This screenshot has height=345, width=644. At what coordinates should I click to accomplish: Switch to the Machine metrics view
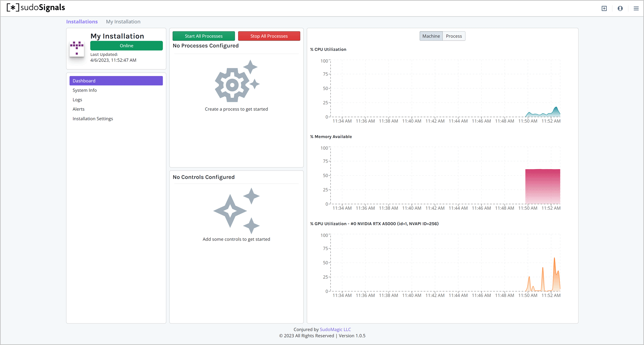431,36
